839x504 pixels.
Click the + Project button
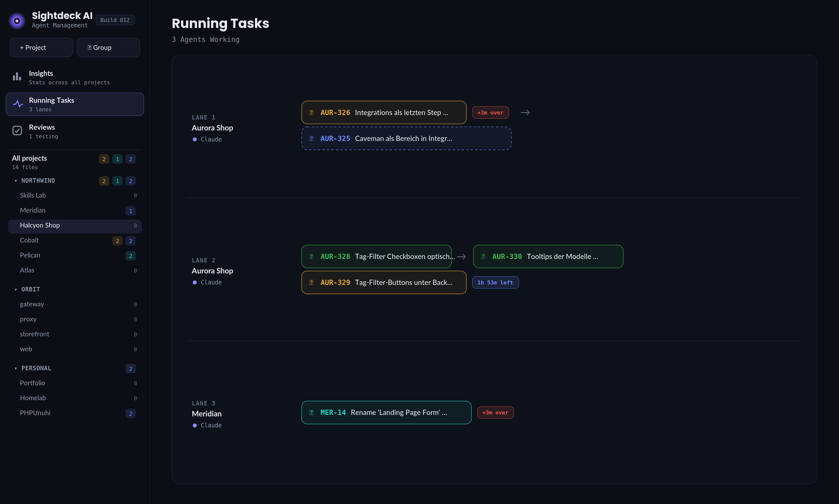coord(41,48)
